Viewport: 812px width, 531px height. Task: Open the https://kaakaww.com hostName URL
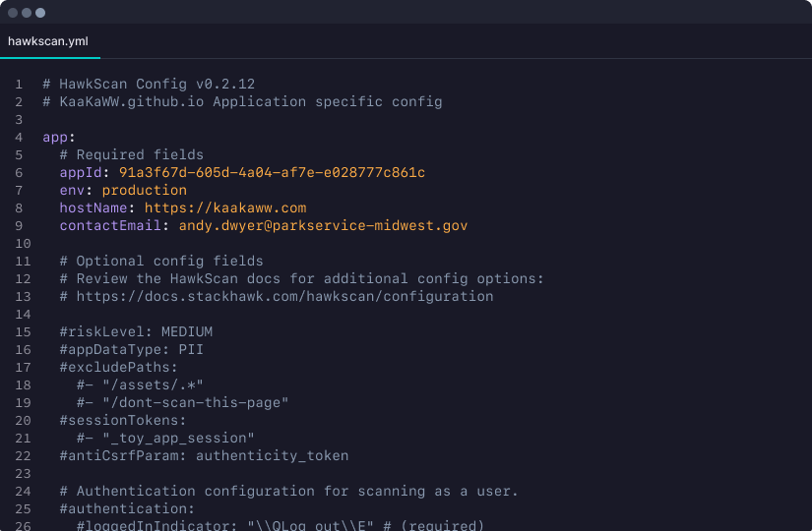click(225, 208)
